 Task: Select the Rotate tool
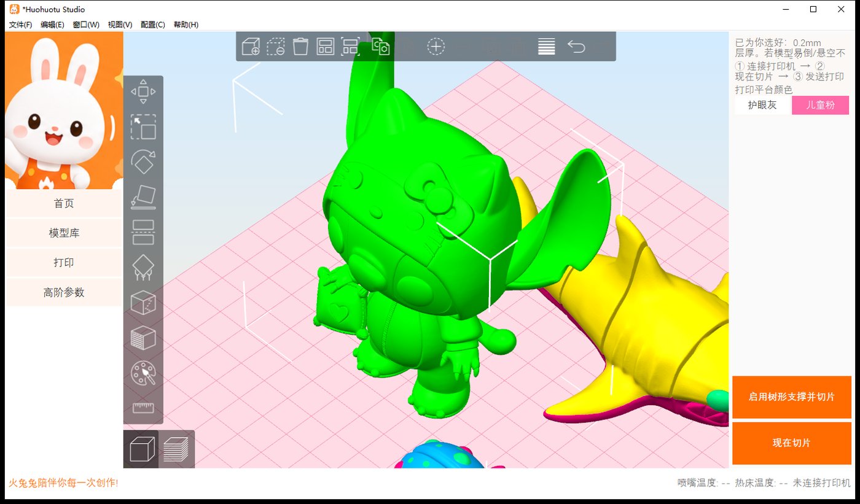coord(143,162)
